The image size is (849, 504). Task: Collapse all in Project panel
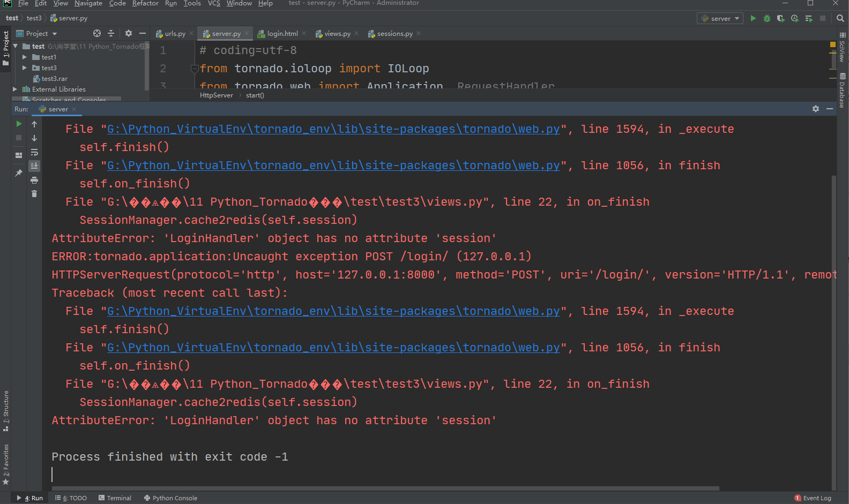111,33
